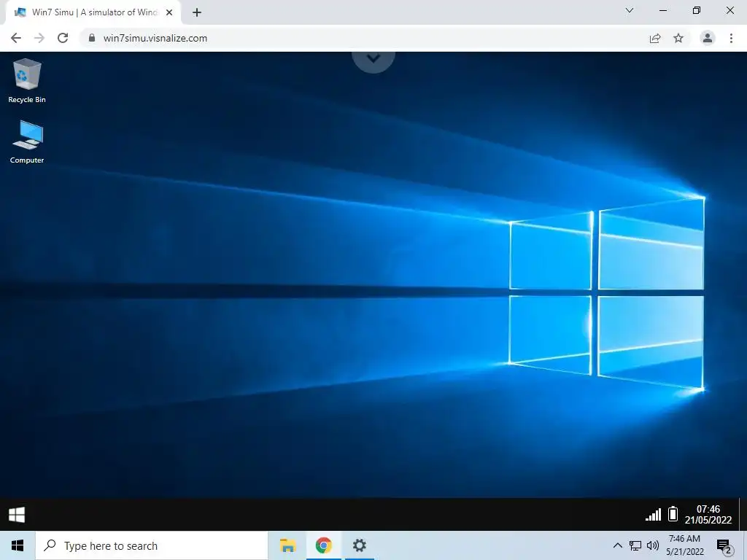
Task: Open File Explorer from the taskbar
Action: (287, 545)
